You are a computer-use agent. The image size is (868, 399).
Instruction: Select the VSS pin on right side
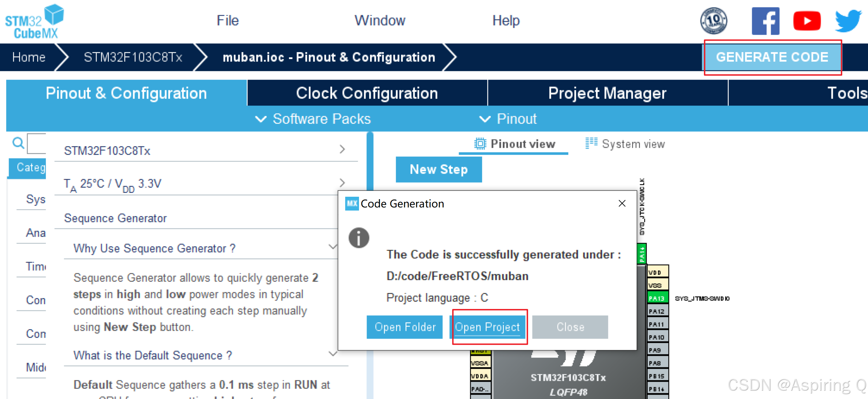tap(658, 285)
